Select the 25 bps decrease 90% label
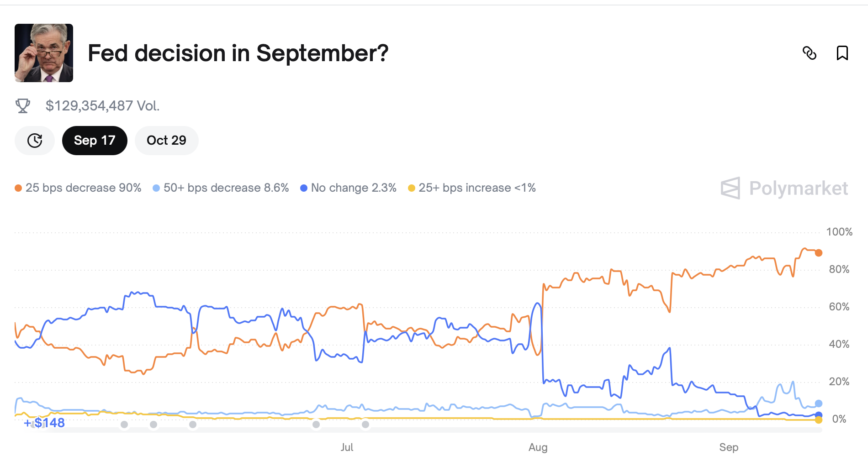This screenshot has height=461, width=868. [x=83, y=188]
